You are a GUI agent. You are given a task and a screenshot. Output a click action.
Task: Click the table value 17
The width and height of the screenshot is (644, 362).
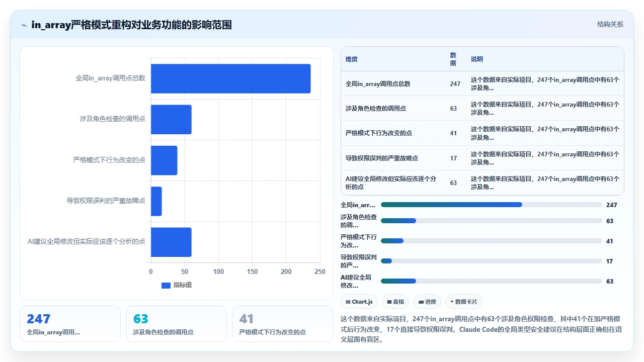[x=453, y=158]
